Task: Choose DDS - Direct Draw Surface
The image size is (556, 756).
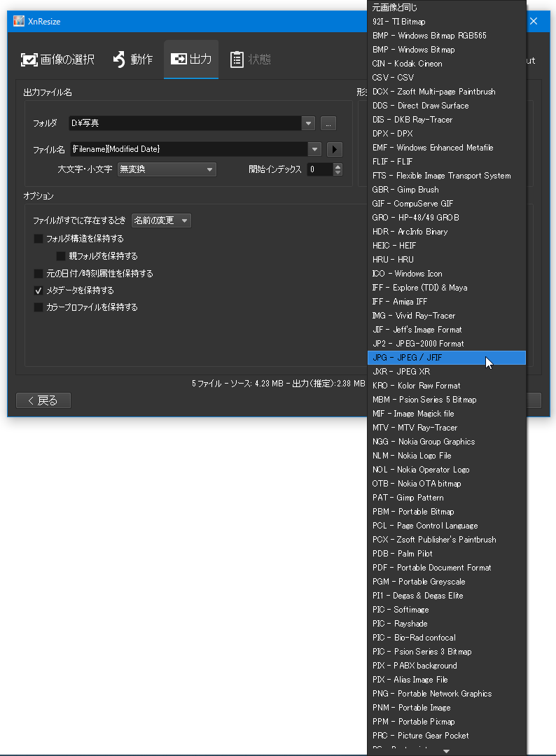Action: (x=447, y=105)
